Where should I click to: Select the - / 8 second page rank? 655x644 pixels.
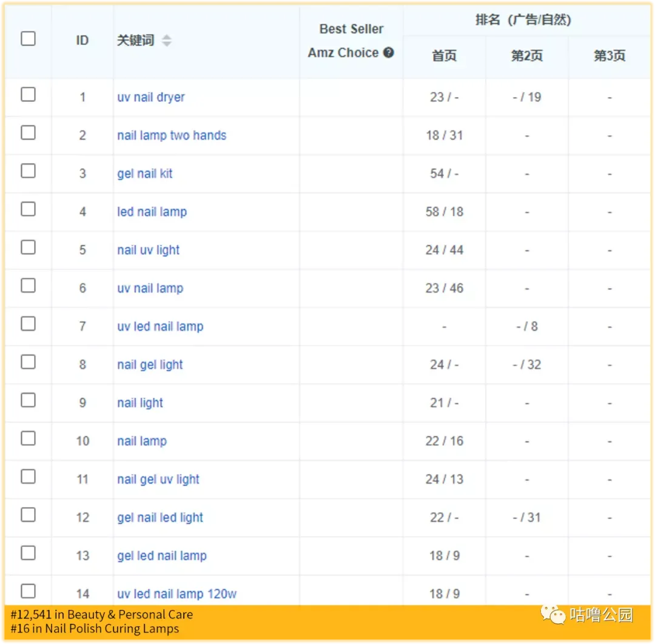(527, 327)
